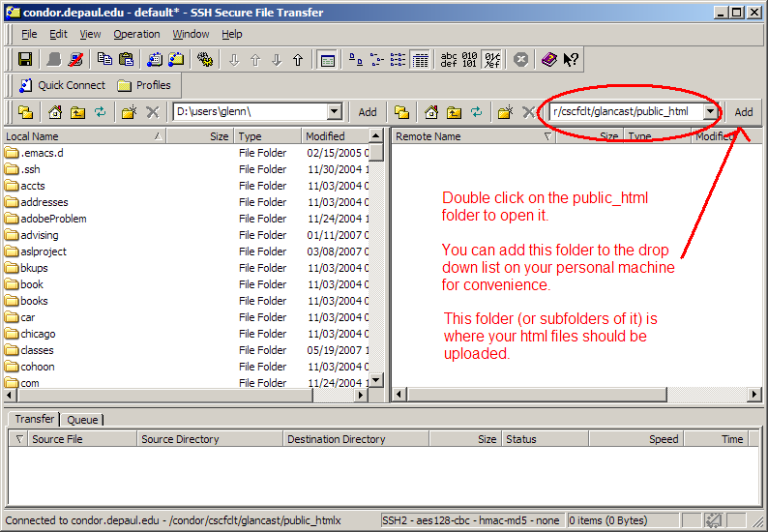This screenshot has height=532, width=768.
Task: Click the Stop transfer round X icon
Action: pyautogui.click(x=520, y=60)
